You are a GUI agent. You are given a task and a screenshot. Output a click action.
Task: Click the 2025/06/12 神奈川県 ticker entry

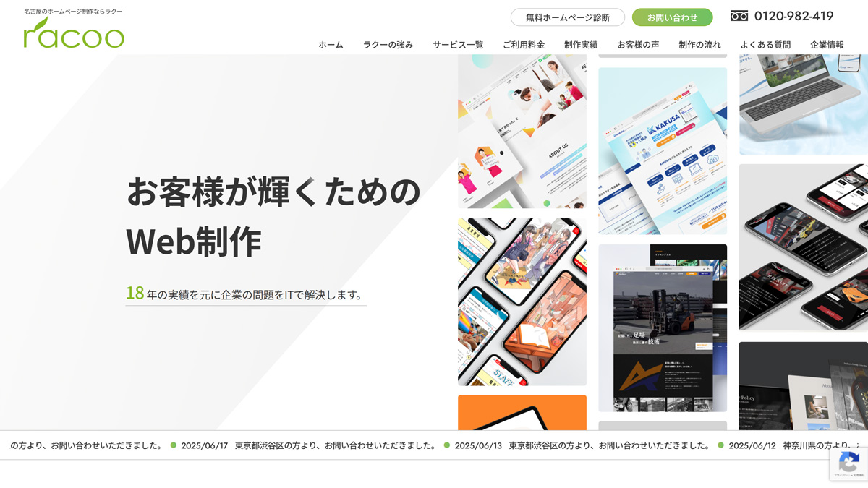point(792,445)
